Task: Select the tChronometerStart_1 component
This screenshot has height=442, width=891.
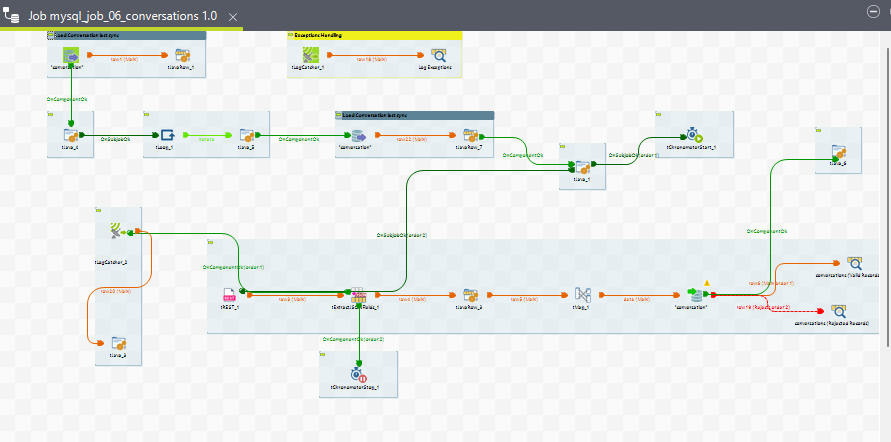Action: coord(694,135)
